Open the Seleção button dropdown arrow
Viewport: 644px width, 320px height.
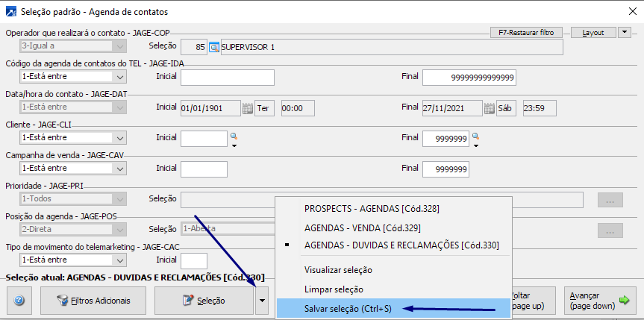[x=263, y=301]
